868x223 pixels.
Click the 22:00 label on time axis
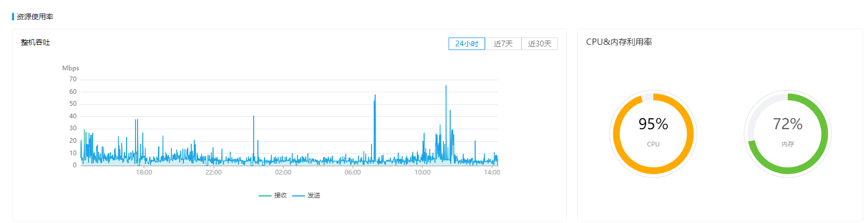[214, 172]
